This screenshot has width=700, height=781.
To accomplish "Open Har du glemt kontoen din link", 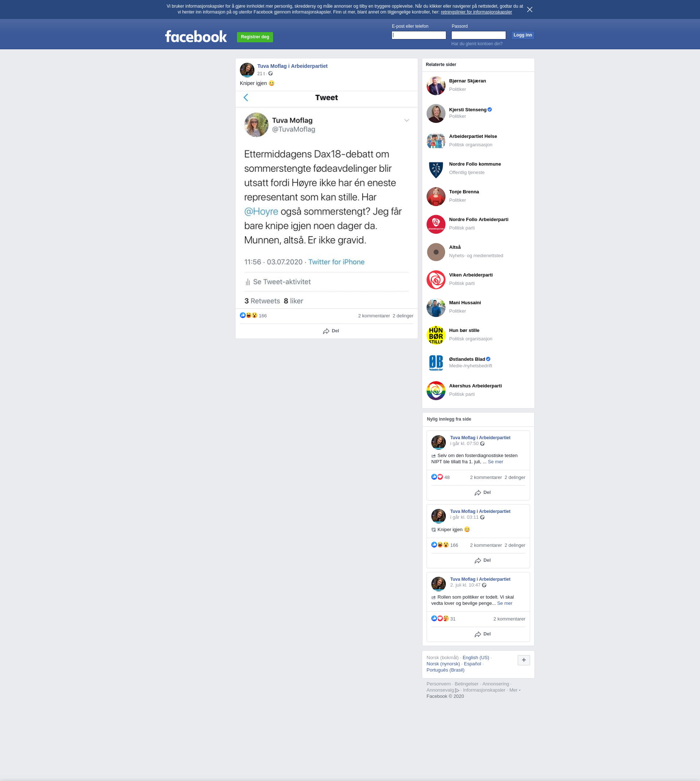I will click(x=477, y=44).
